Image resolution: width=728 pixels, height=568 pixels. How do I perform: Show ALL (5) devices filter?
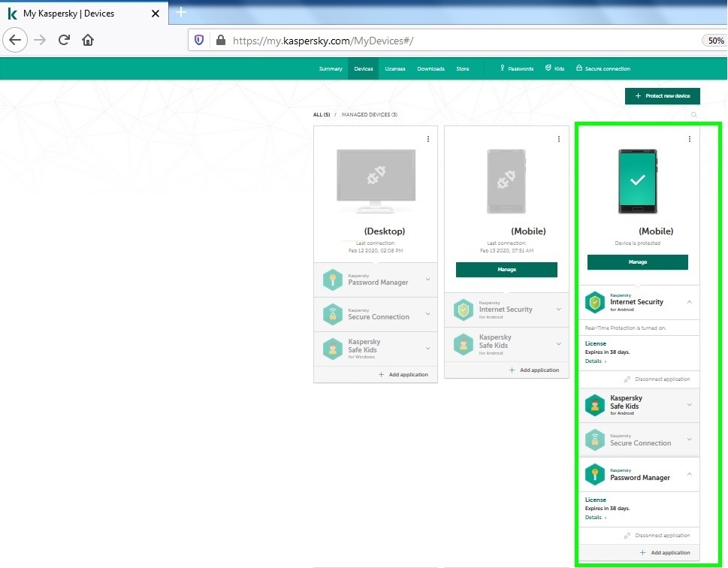[322, 115]
